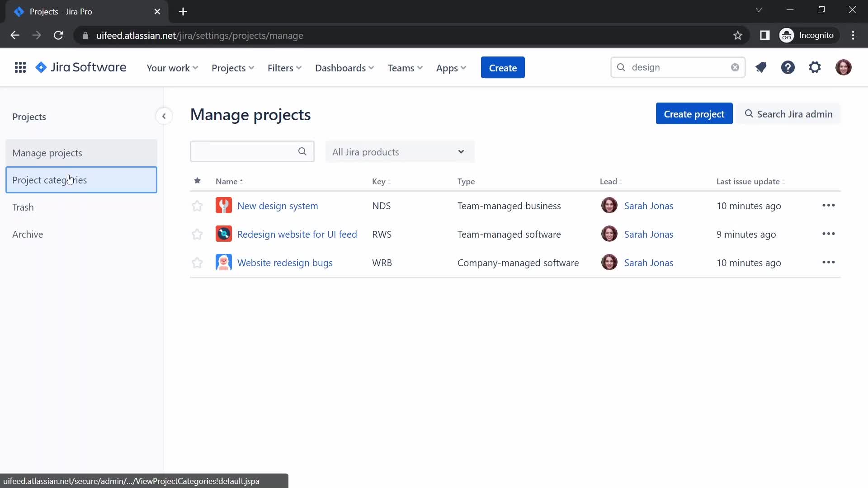Viewport: 868px width, 488px height.
Task: Click the Create button
Action: point(503,68)
